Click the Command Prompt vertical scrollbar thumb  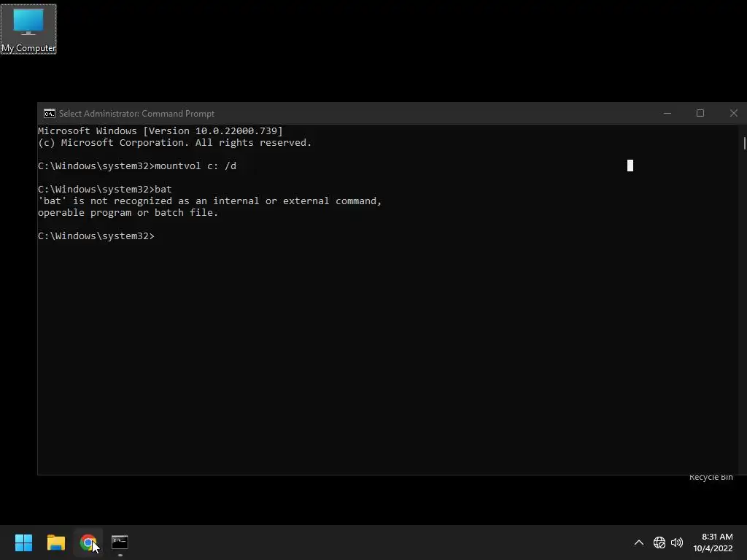[x=744, y=143]
